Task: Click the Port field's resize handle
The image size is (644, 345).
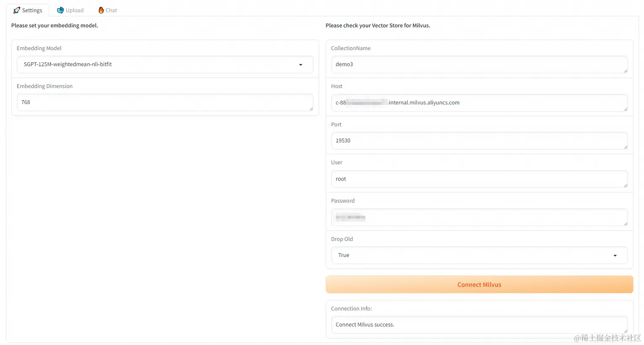Action: click(625, 147)
